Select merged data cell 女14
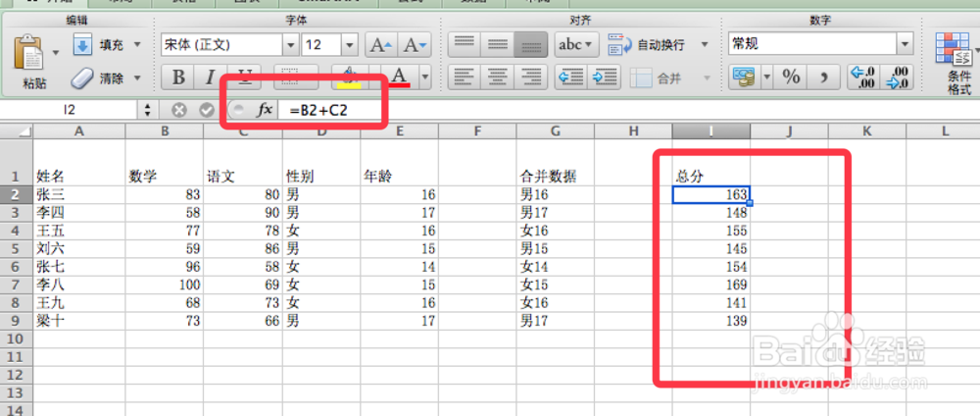 pyautogui.click(x=555, y=267)
